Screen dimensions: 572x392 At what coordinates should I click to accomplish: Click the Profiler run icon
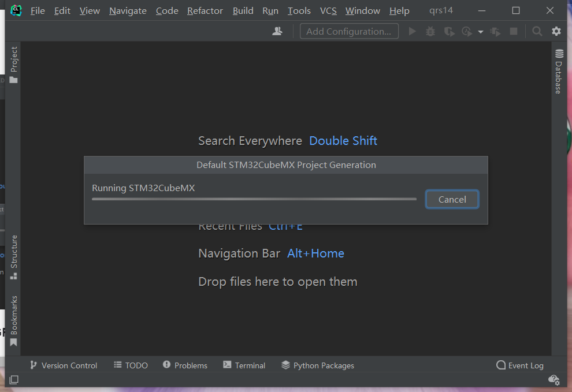[x=467, y=32]
